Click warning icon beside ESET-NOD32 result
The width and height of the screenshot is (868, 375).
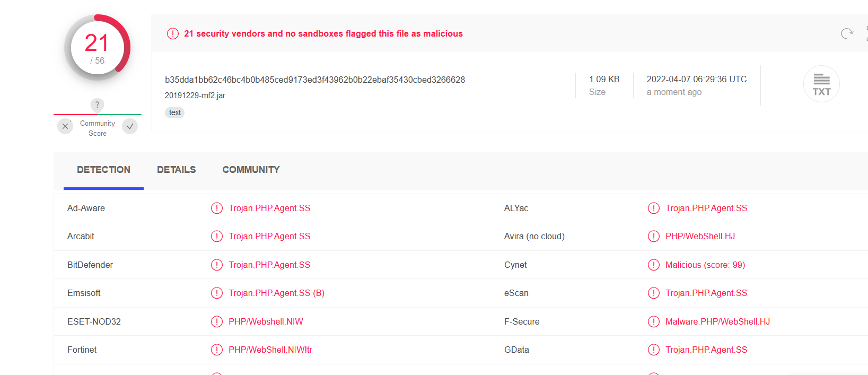(217, 321)
